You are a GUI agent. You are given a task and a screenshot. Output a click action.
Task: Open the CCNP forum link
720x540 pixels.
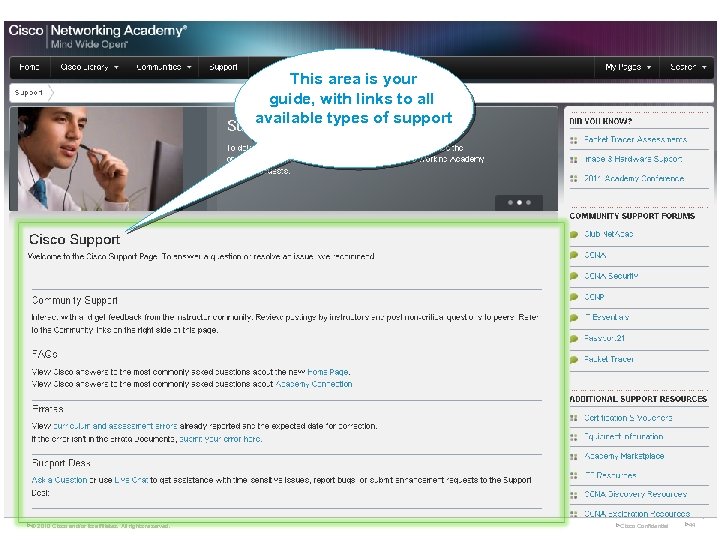(594, 297)
